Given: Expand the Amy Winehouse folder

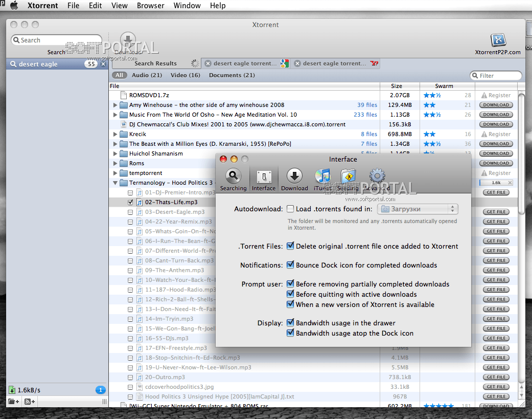Looking at the screenshot, I should (x=115, y=105).
